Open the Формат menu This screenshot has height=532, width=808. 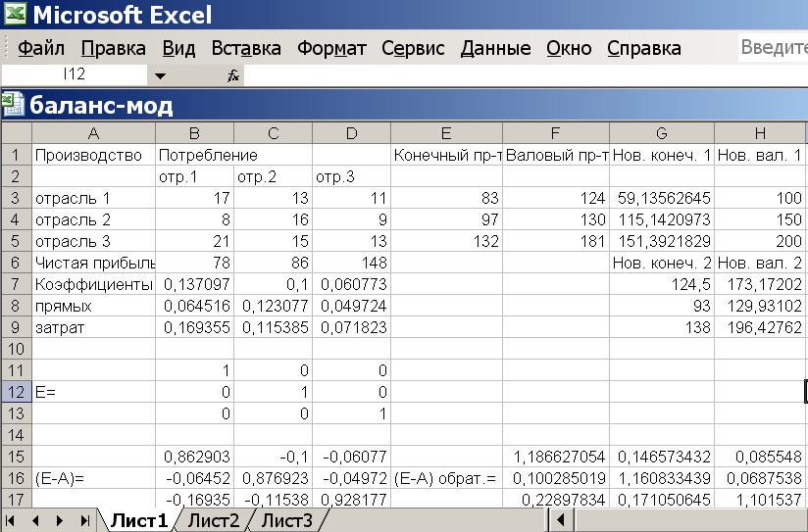331,48
